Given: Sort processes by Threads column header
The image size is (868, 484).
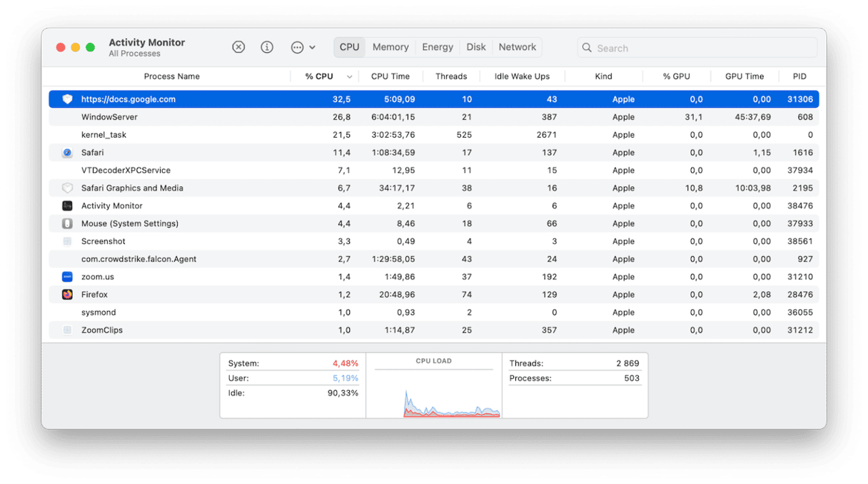Looking at the screenshot, I should point(451,76).
